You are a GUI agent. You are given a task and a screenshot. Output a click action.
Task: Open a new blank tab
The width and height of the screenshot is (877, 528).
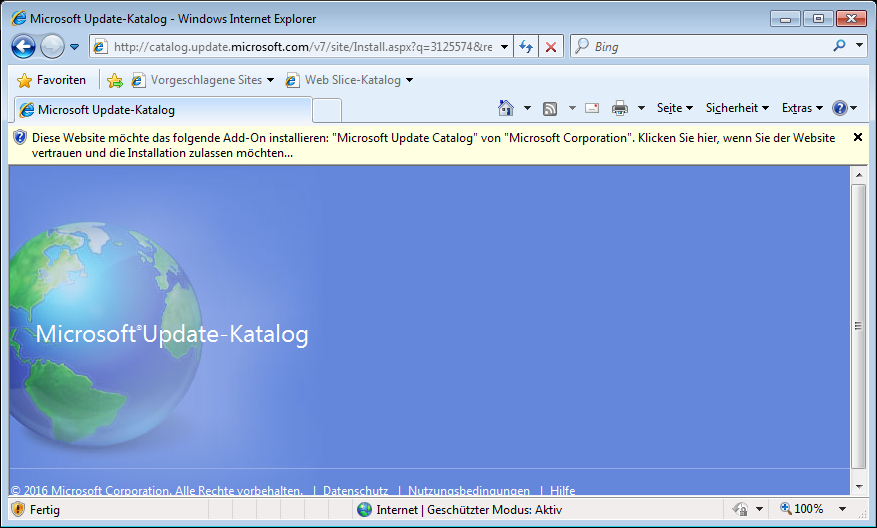[327, 110]
